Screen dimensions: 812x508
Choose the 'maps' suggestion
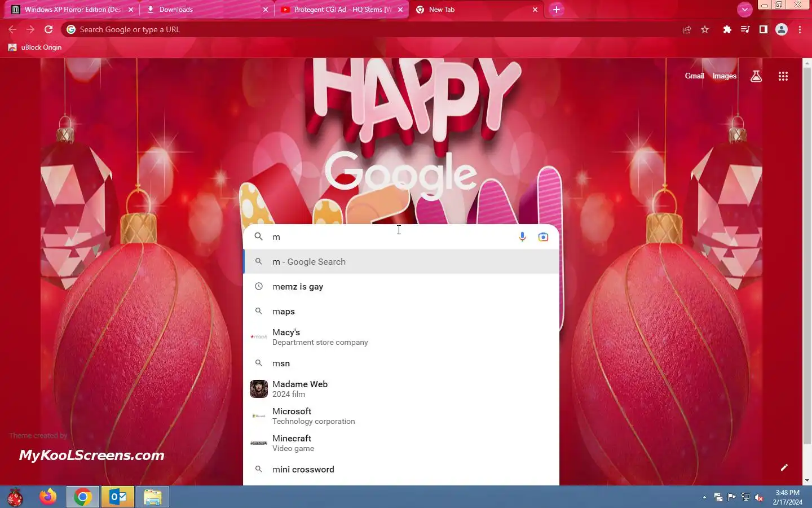(401, 312)
